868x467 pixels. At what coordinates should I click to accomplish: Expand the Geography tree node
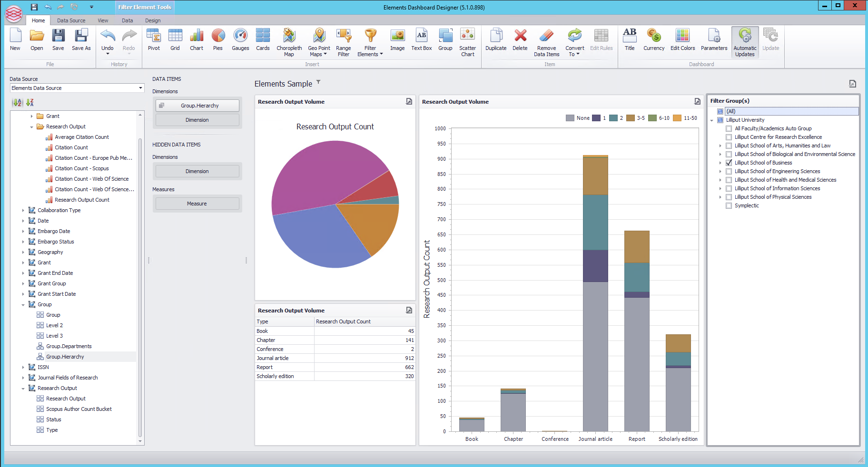pyautogui.click(x=23, y=252)
